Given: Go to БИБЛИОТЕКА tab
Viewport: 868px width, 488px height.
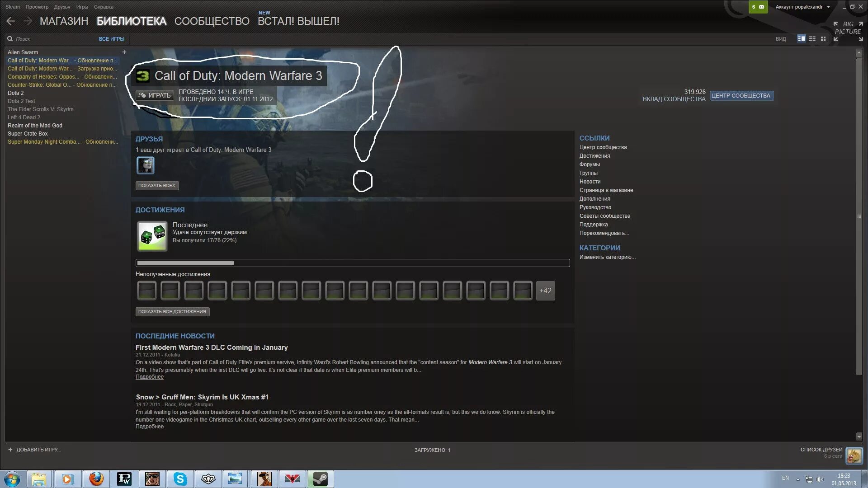Looking at the screenshot, I should pos(132,21).
